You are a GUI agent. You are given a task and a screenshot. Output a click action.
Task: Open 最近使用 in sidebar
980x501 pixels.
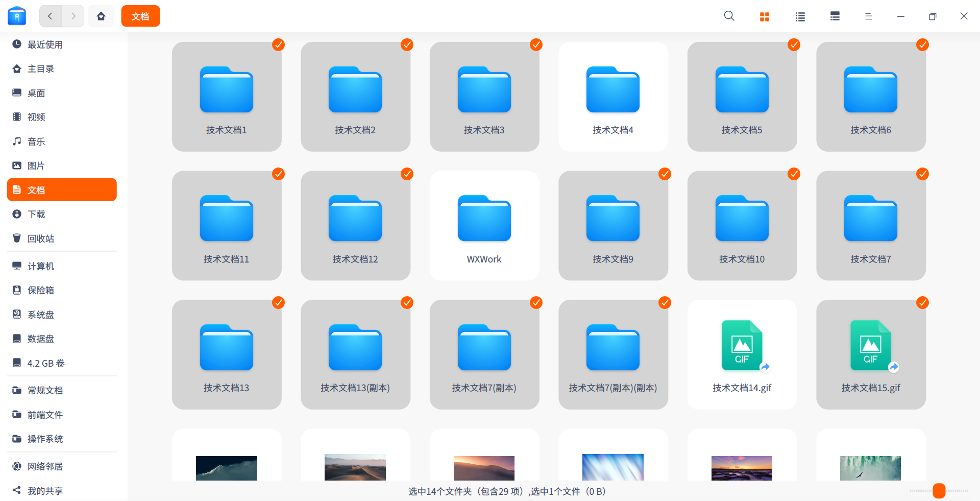pos(62,44)
